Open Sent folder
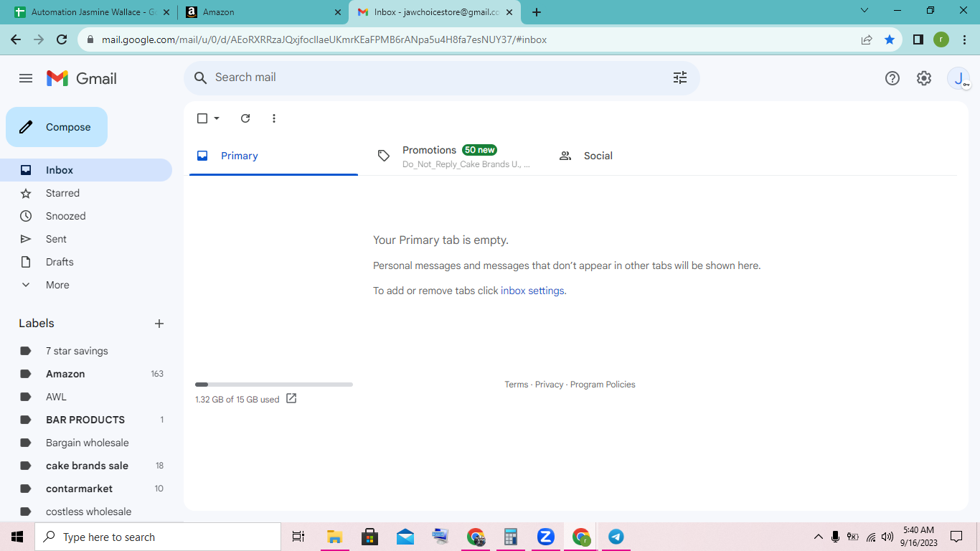Screen dimensions: 980x551 pos(86,239)
